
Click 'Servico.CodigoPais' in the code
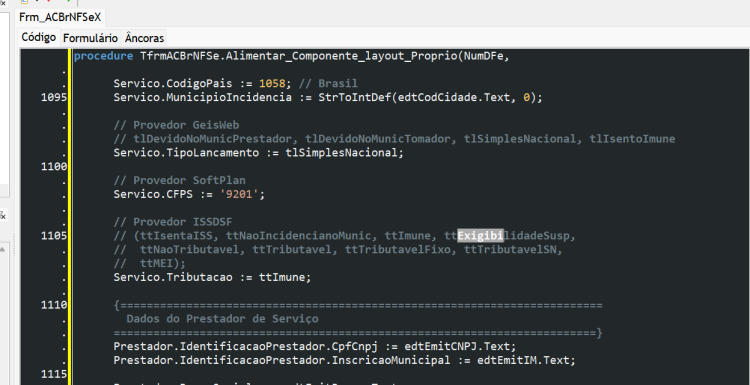click(x=173, y=84)
